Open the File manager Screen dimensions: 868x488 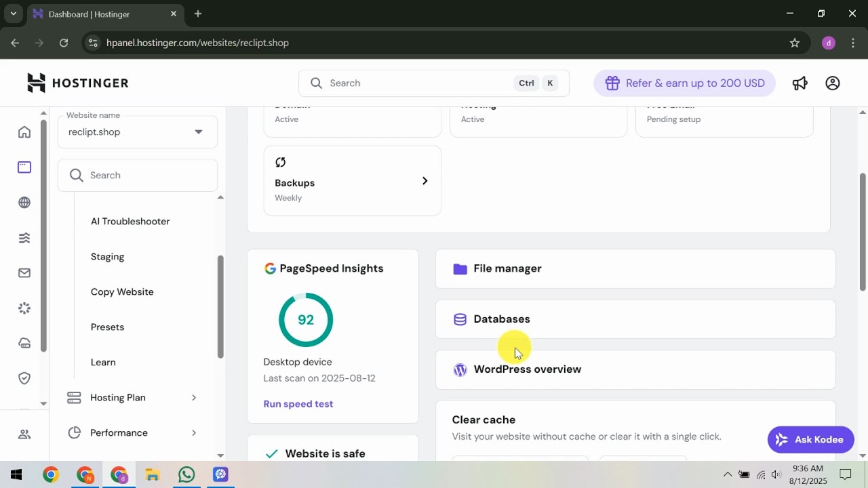tap(635, 268)
